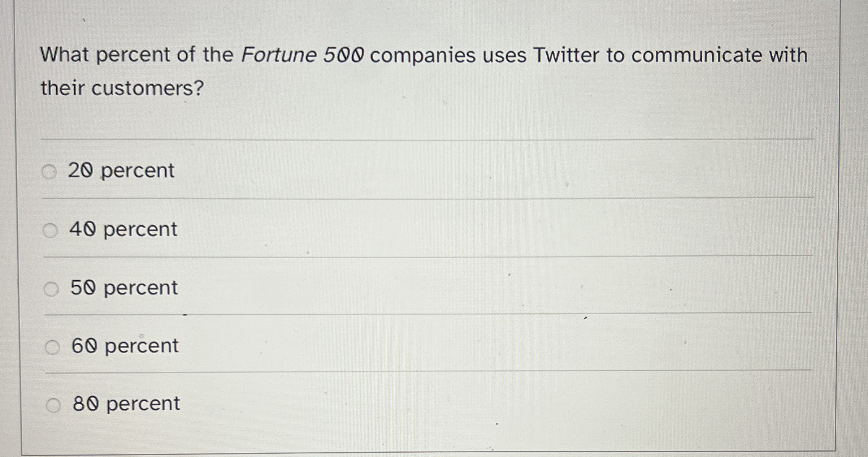Choose the answer option reading 50 percent

(124, 288)
